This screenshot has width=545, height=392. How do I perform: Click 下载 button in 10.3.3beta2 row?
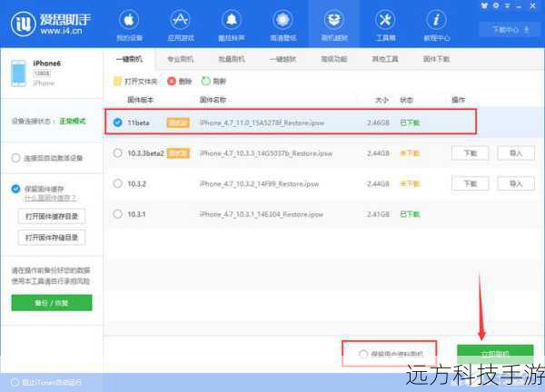(471, 153)
